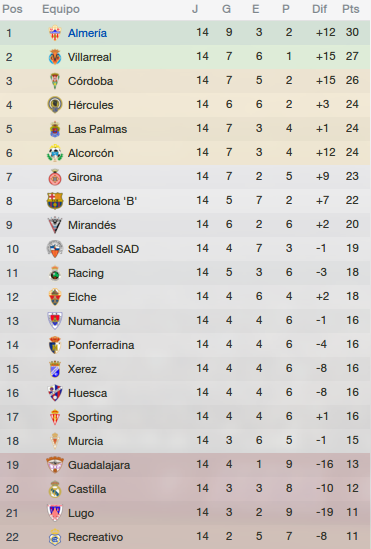Click the Huesca club badge

click(55, 393)
